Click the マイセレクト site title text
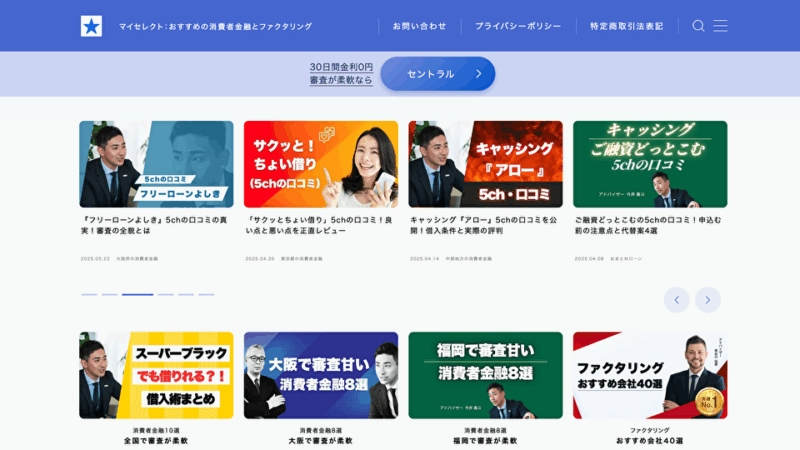This screenshot has height=450, width=800. click(215, 27)
